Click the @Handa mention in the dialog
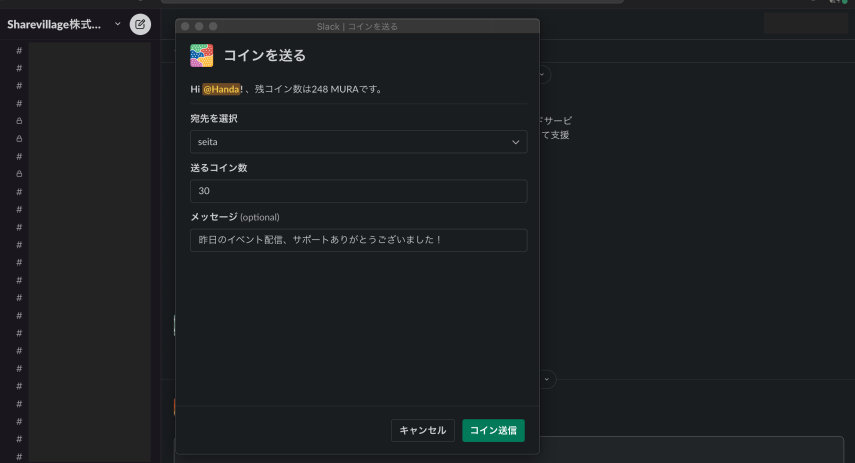Viewport: 855px width, 463px height. point(221,89)
